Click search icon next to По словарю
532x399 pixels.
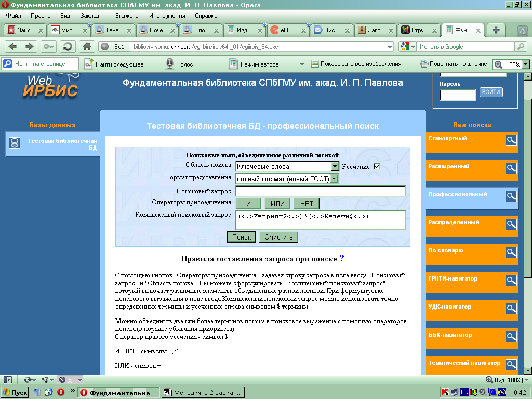511,252
